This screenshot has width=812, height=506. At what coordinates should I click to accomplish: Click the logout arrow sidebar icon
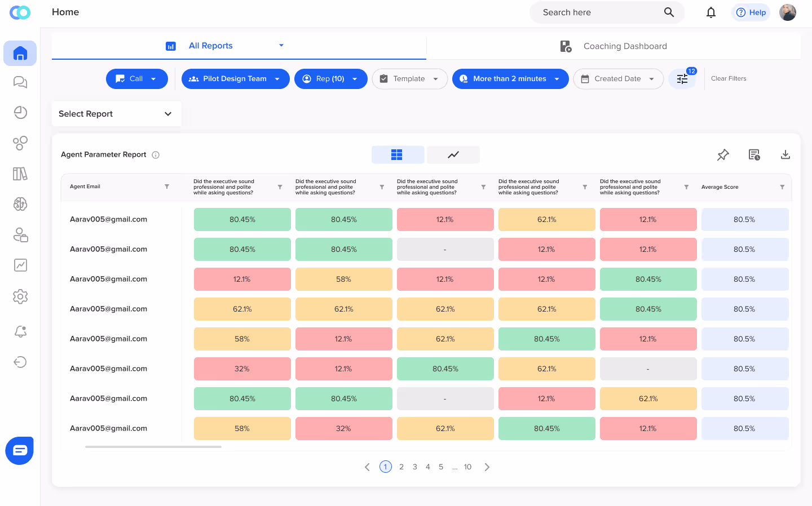[x=20, y=362]
